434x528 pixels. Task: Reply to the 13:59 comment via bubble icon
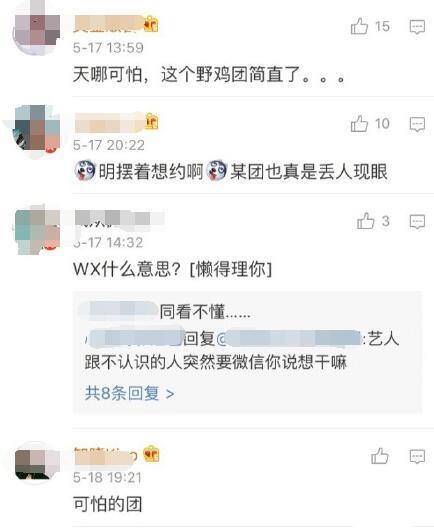pyautogui.click(x=417, y=27)
